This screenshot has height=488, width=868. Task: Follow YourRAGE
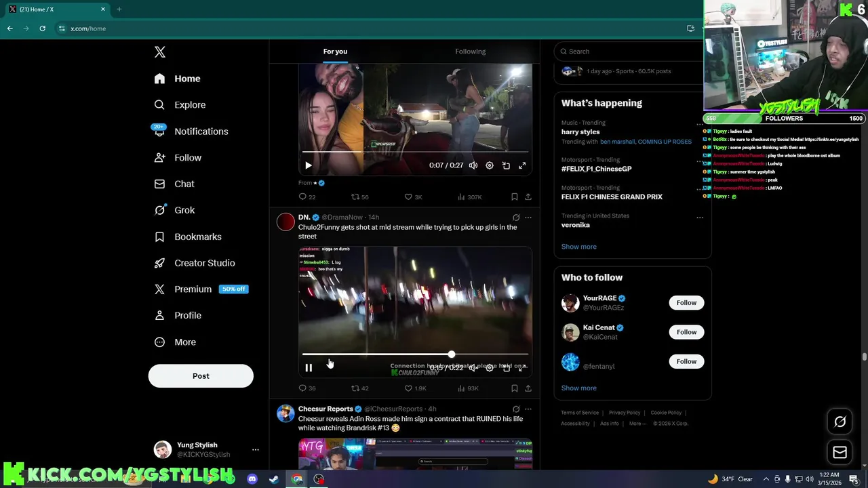pyautogui.click(x=686, y=303)
